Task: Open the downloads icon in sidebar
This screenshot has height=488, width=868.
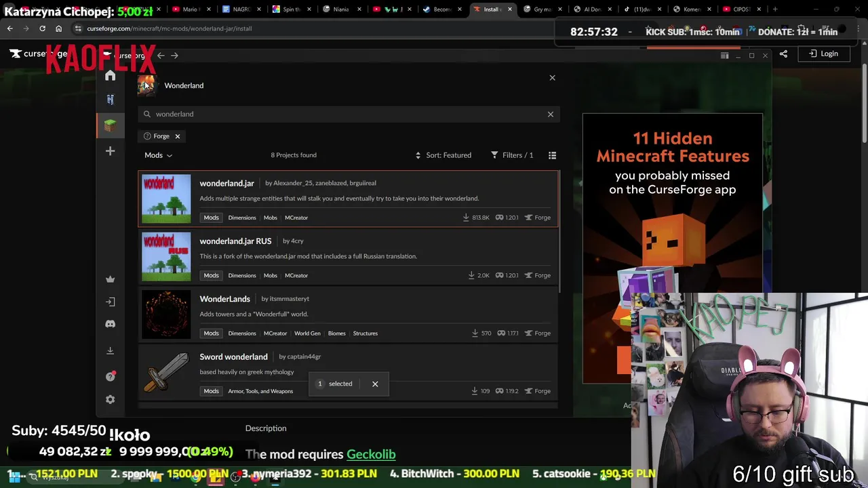Action: pyautogui.click(x=110, y=350)
